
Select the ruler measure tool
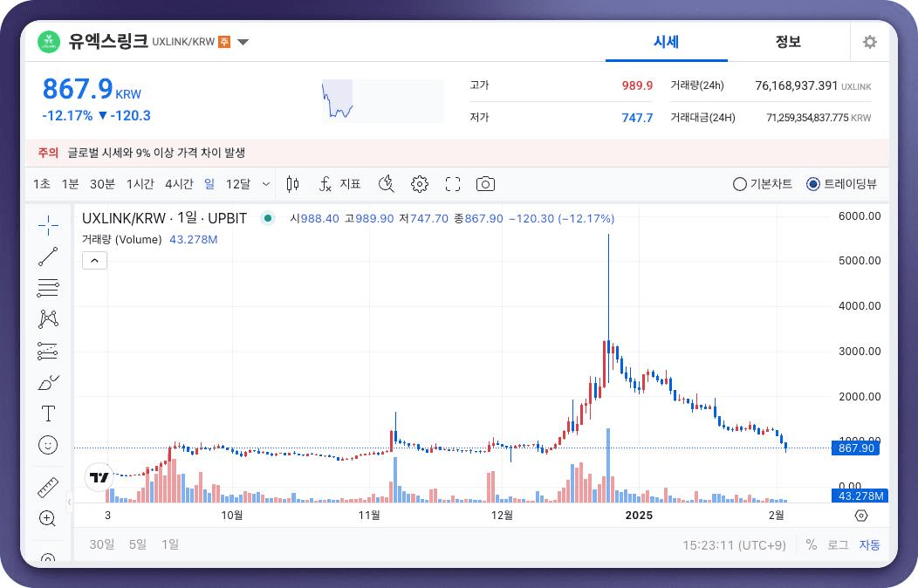tap(48, 488)
